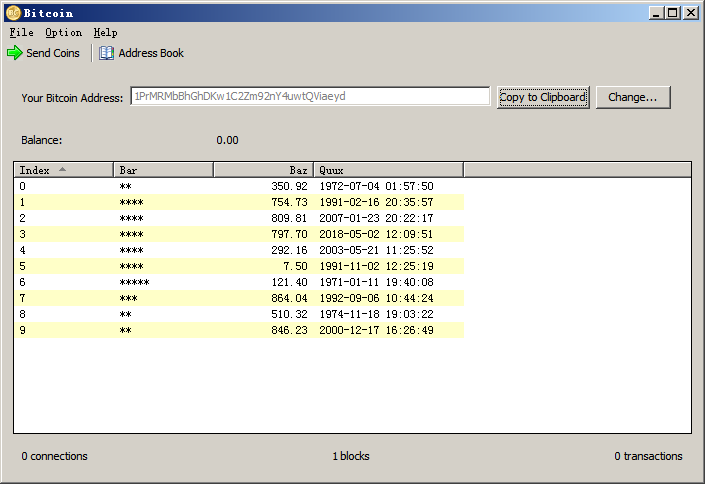Open the Help menu

point(106,32)
